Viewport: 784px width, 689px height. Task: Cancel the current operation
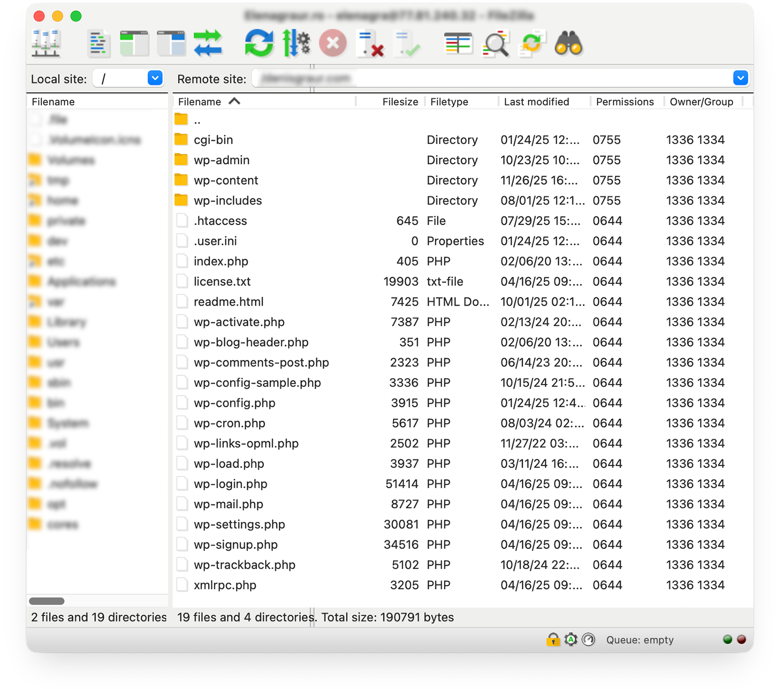(x=332, y=43)
